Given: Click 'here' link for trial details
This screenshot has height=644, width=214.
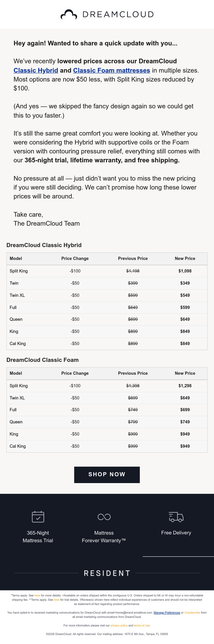Looking at the screenshot, I should point(57,599).
